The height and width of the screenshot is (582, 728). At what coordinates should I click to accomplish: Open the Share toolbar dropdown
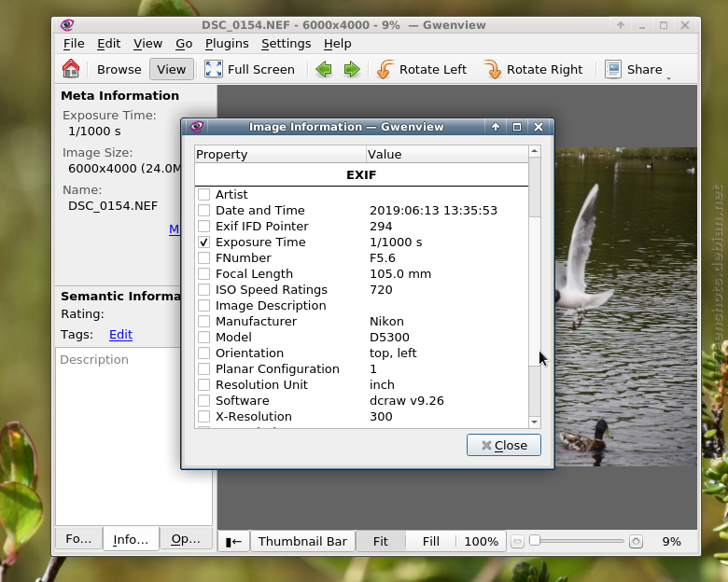637,69
